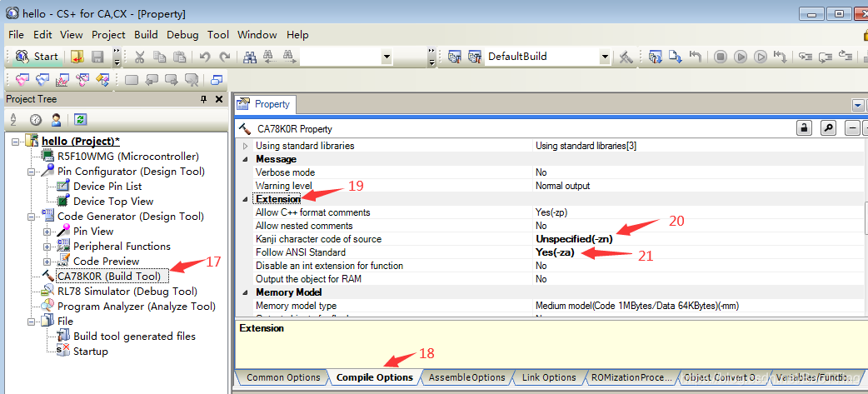Click the Build Project icon

455,57
